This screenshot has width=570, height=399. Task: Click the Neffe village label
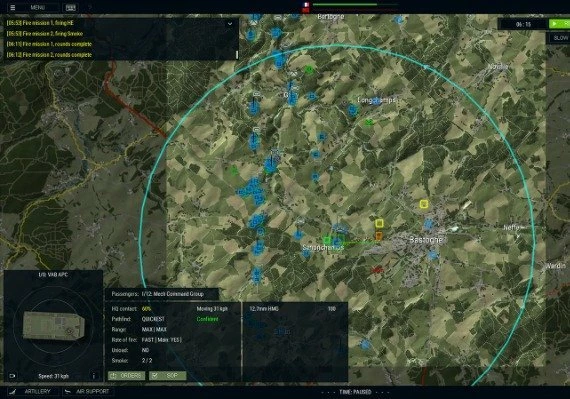click(512, 227)
